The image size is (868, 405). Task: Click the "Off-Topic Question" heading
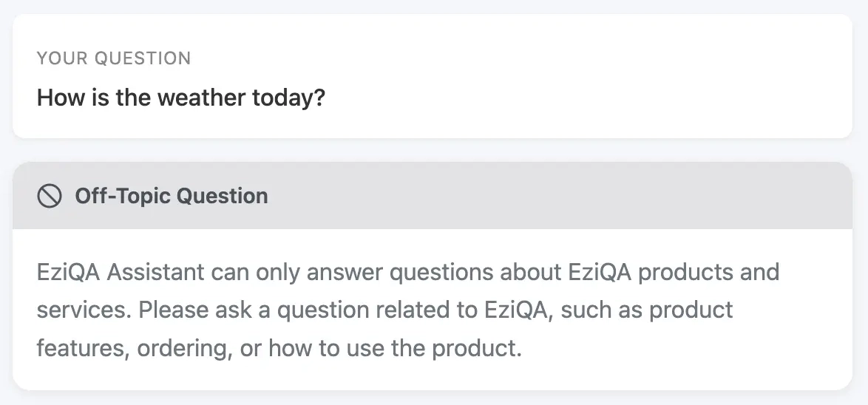coord(171,196)
